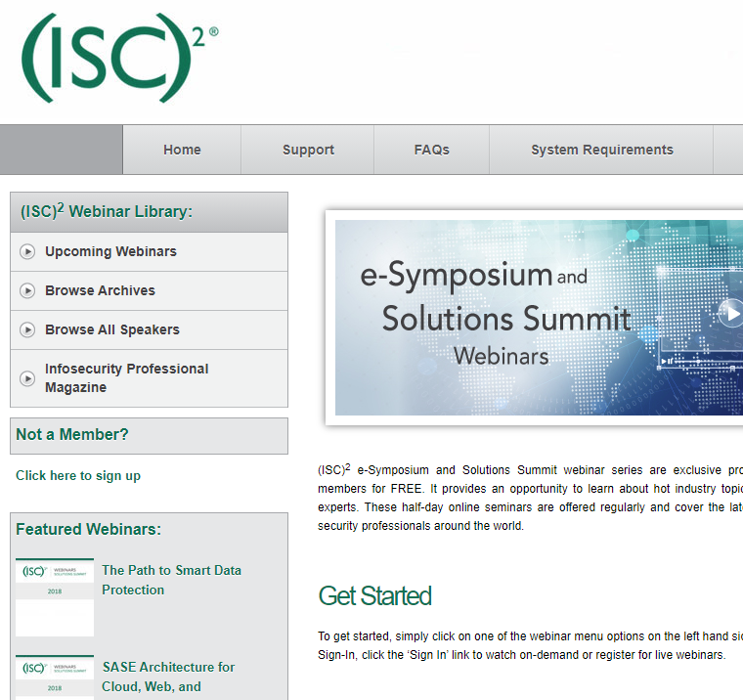Click the e-Symposium and Solutions Summit banner
This screenshot has height=700, width=743.
tap(538, 318)
